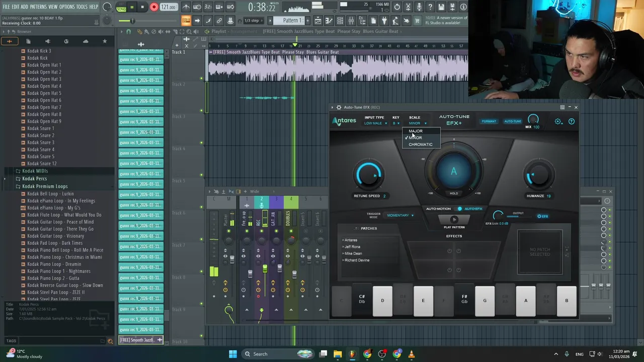Open plugin options gear in Auto-Tune title bar

click(x=339, y=107)
